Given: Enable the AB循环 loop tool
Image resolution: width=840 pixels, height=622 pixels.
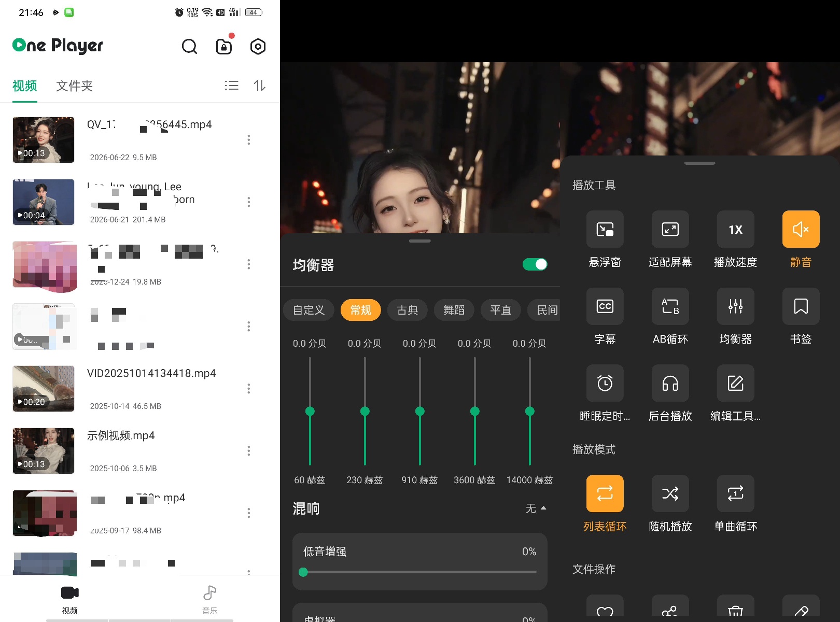Looking at the screenshot, I should 670,306.
